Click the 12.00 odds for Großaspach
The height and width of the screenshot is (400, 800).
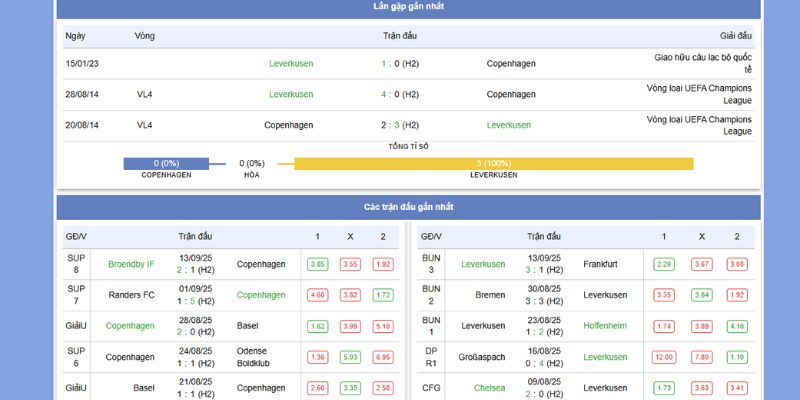point(663,357)
